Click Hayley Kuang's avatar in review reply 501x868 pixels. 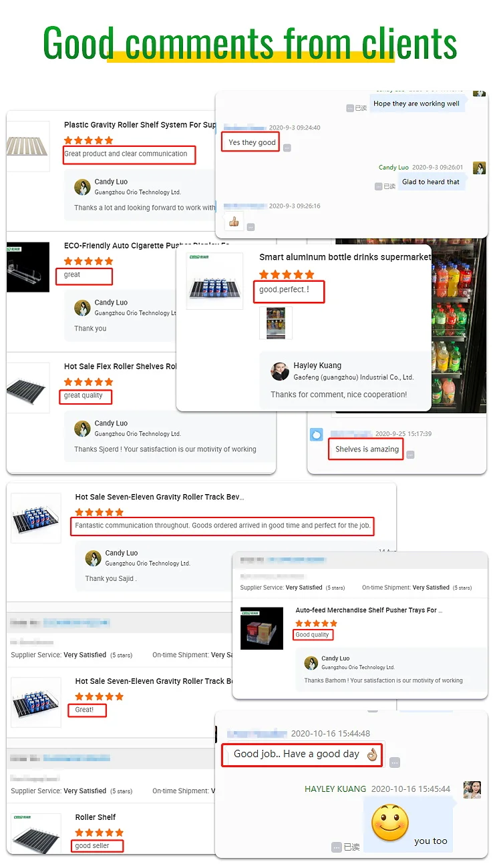pos(280,371)
